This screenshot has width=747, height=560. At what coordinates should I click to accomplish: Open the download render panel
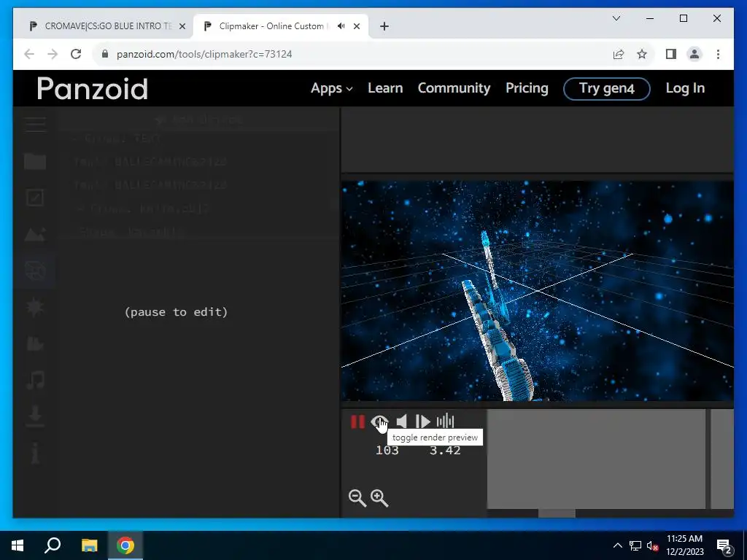[x=35, y=416]
